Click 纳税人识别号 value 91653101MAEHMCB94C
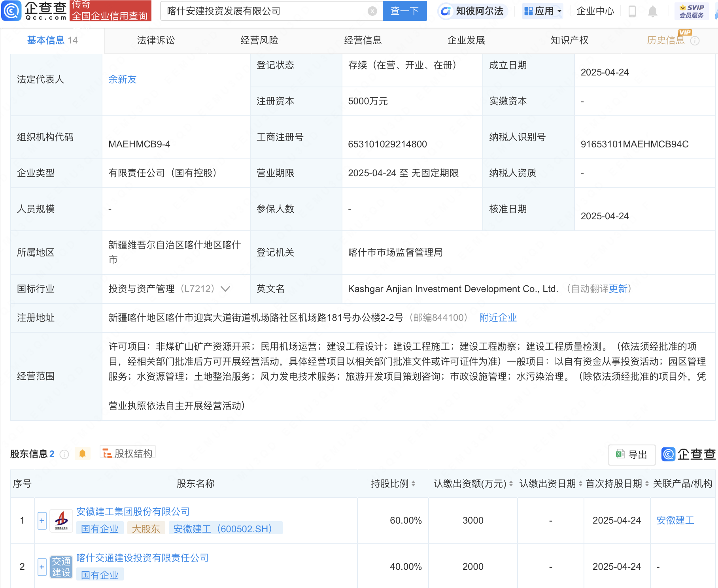This screenshot has height=588, width=718. 635,144
